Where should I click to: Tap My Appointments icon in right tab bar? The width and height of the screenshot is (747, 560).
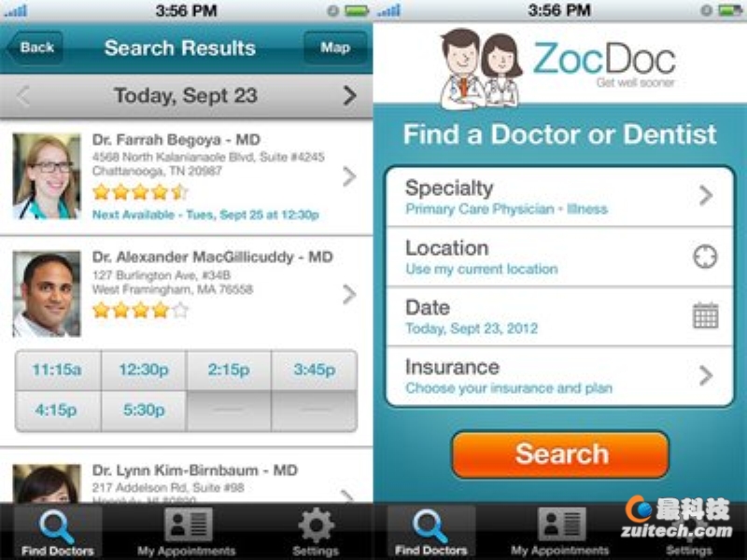pos(562,525)
